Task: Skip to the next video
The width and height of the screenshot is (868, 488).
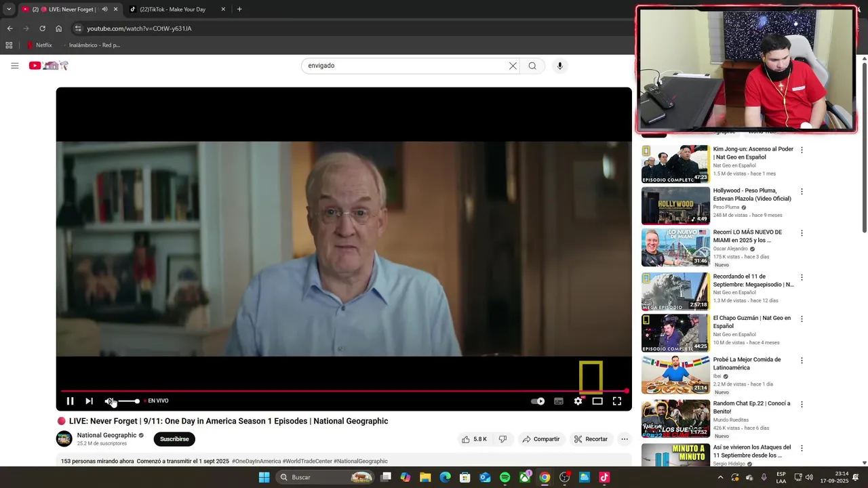Action: point(89,401)
